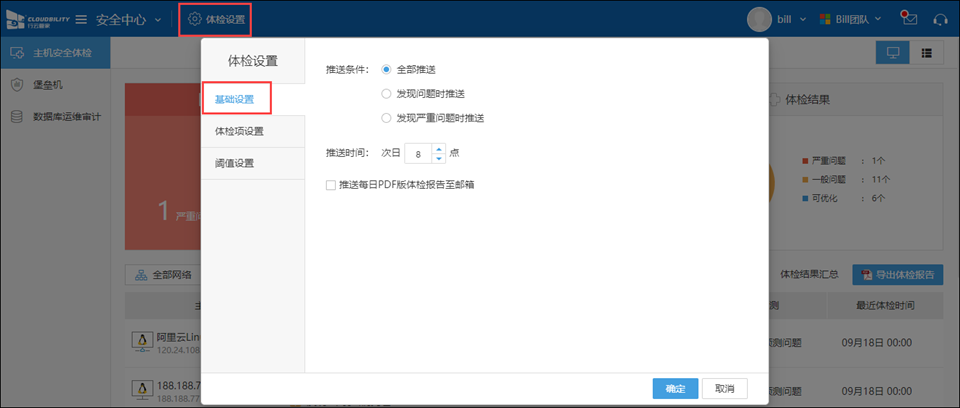
Task: Click the 阿里云Linux host icon
Action: [x=143, y=342]
